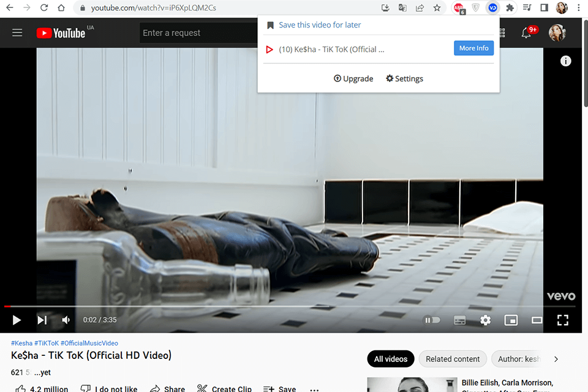Viewport: 588px width, 392px height.
Task: Click 'Save this video for later'
Action: (320, 24)
